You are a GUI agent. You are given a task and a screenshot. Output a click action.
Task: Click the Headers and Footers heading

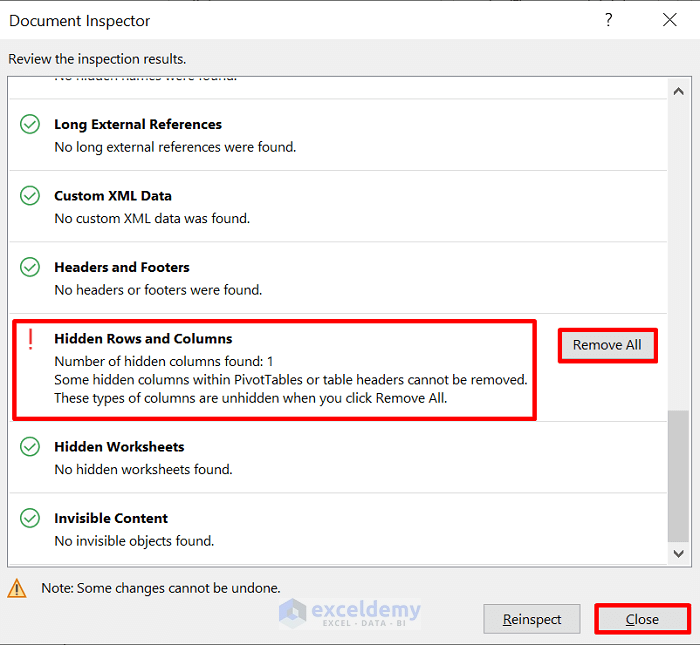click(122, 268)
